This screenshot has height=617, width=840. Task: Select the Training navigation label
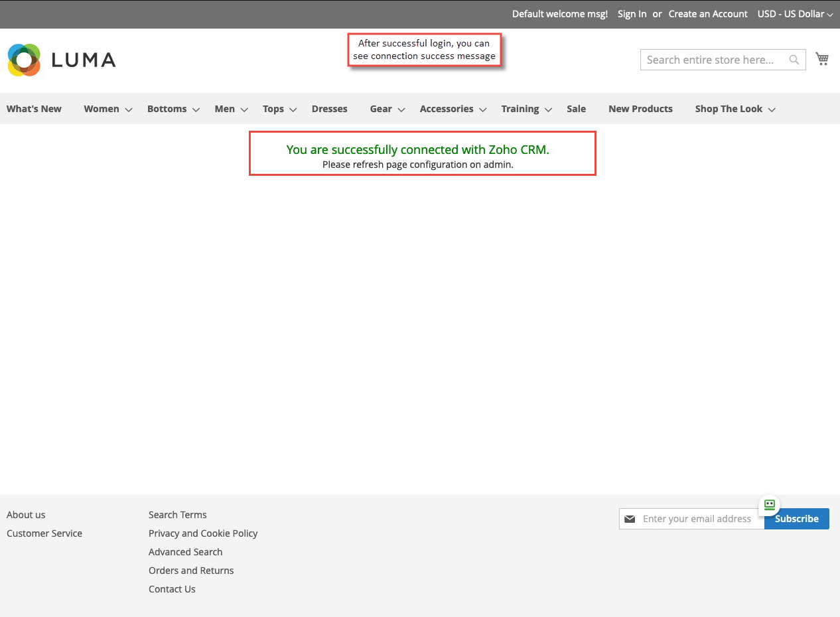[x=520, y=109]
